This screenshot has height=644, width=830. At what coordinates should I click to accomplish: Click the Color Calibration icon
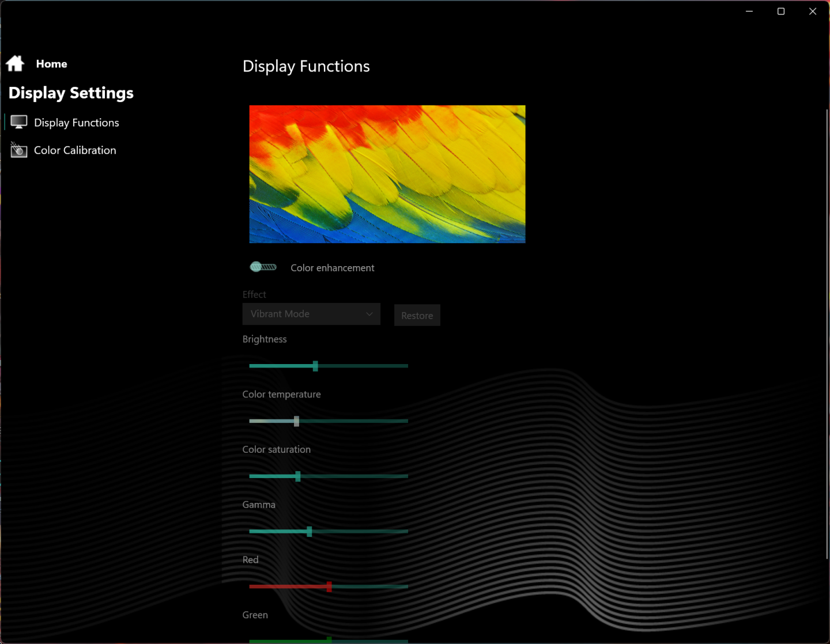19,150
